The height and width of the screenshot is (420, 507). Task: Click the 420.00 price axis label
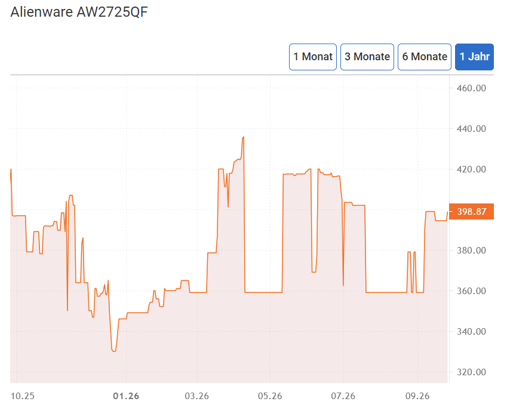(x=471, y=169)
